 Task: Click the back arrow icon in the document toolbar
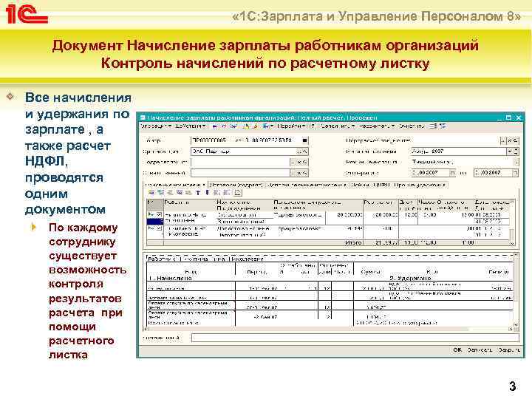pyautogui.click(x=214, y=126)
